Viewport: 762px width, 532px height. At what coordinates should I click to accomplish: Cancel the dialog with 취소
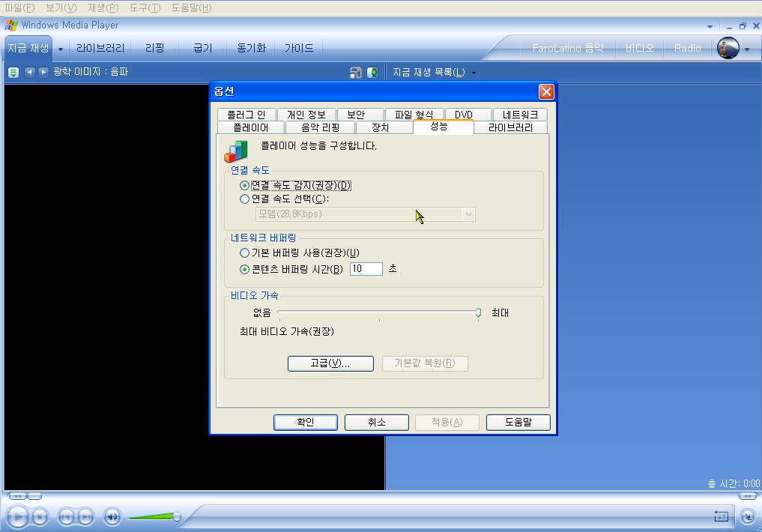[x=377, y=422]
